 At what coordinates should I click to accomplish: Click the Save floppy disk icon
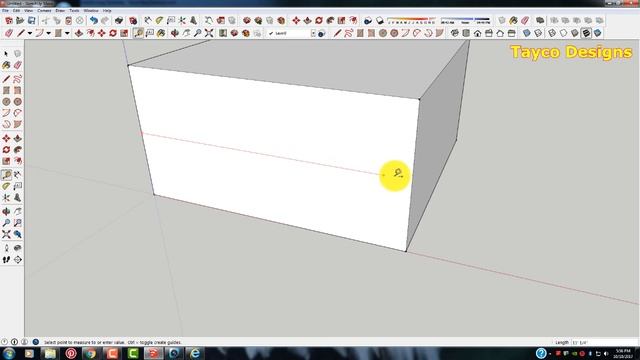tap(31, 20)
